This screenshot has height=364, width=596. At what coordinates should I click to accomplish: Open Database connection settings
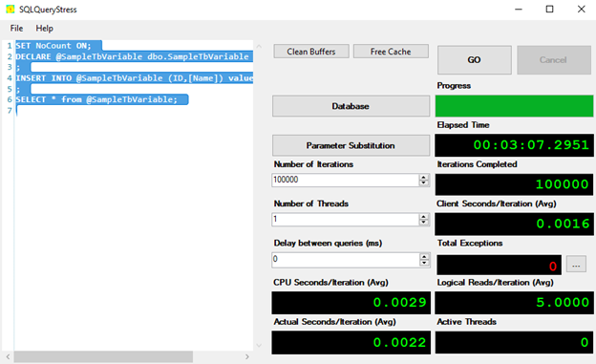click(x=351, y=106)
